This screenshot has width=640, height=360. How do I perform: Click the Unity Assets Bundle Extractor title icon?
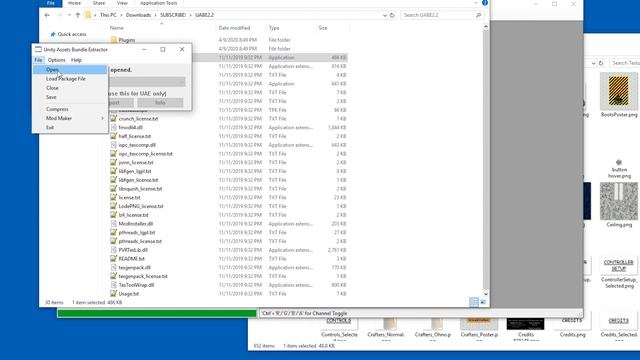tap(38, 49)
